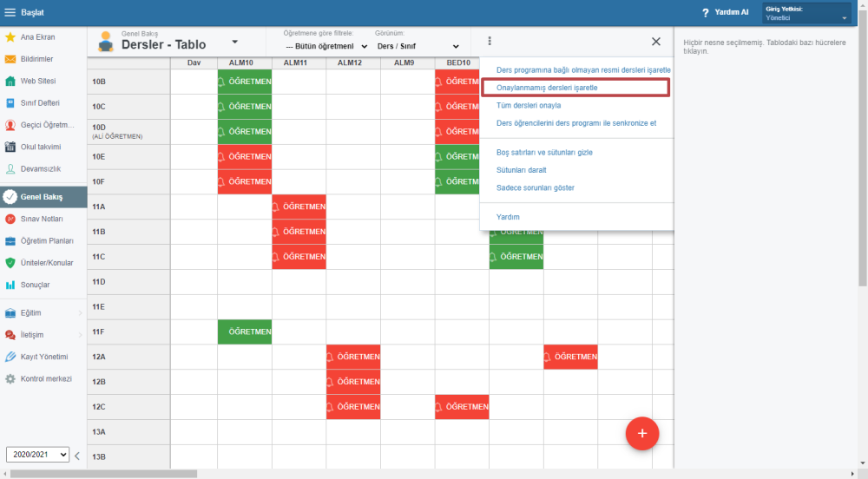Image resolution: width=868 pixels, height=479 pixels.
Task: Open the Okul takvimi calendar icon
Action: tap(10, 148)
